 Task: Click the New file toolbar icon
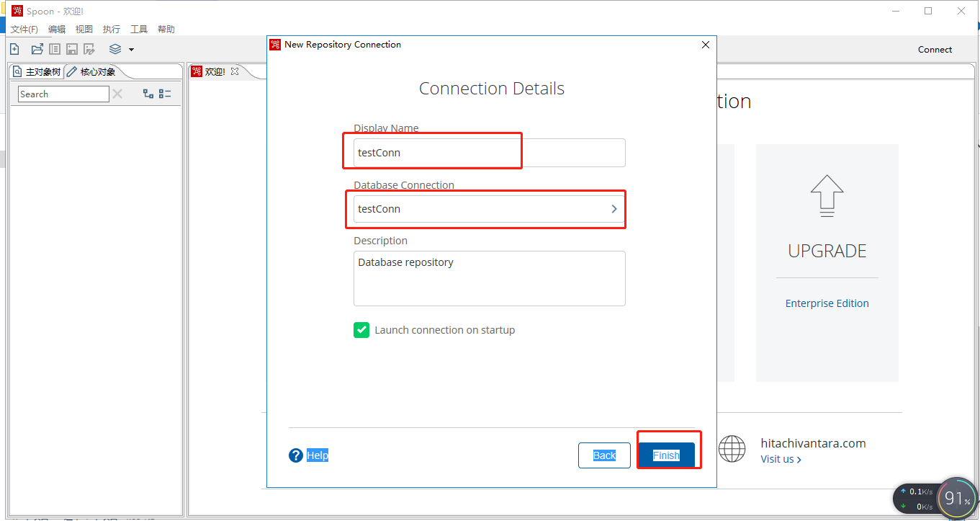pyautogui.click(x=14, y=49)
